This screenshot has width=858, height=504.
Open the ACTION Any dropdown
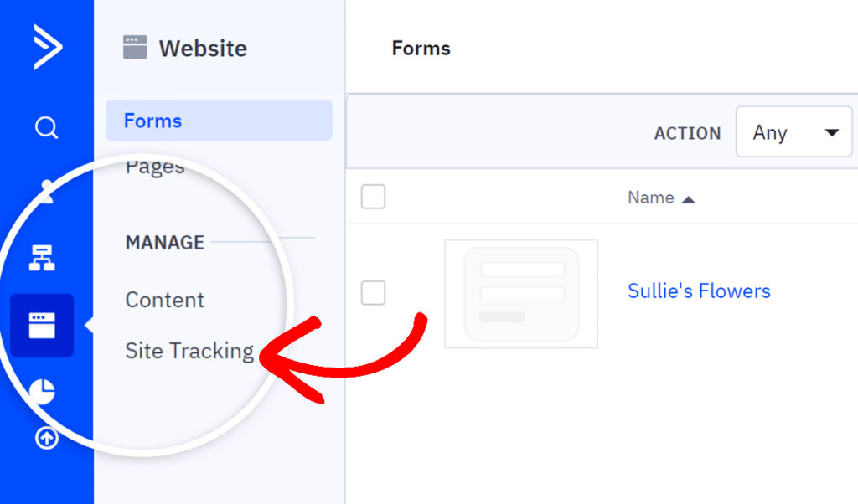pyautogui.click(x=793, y=131)
